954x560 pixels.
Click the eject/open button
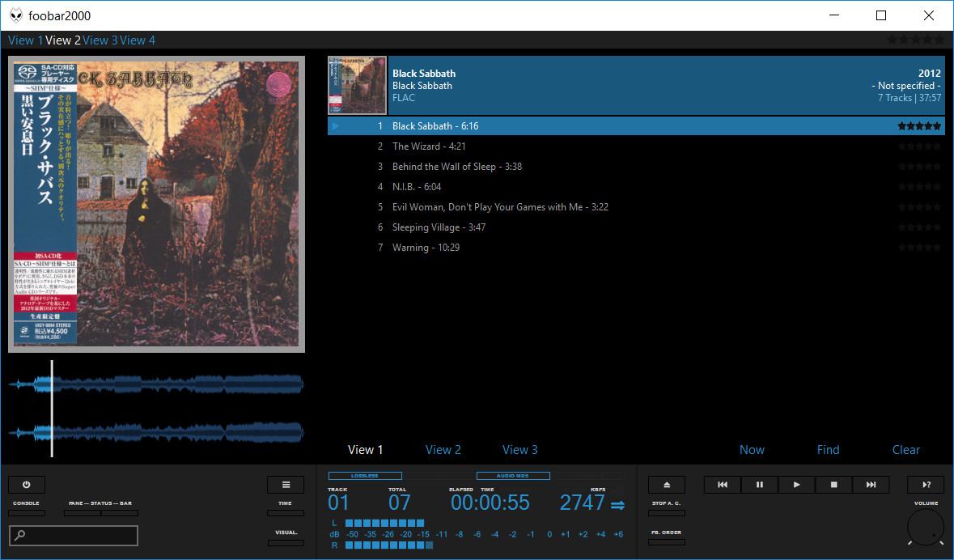coord(666,485)
